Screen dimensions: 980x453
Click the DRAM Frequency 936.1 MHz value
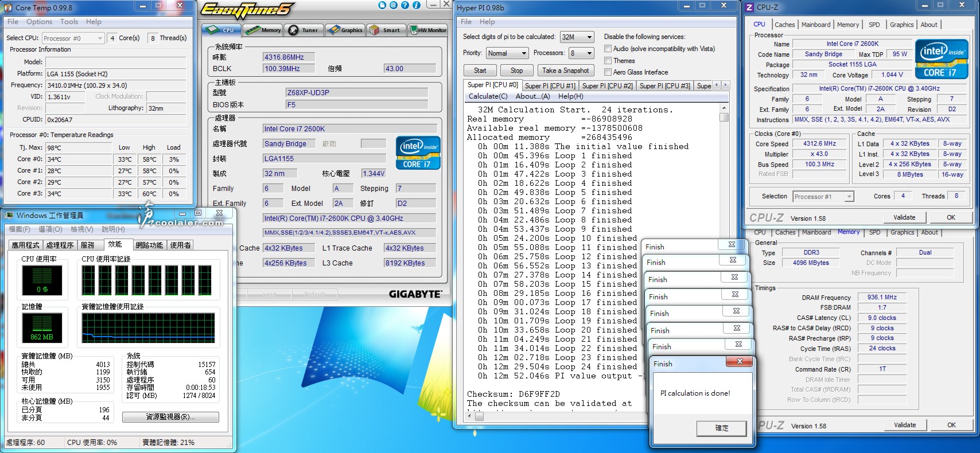(882, 297)
